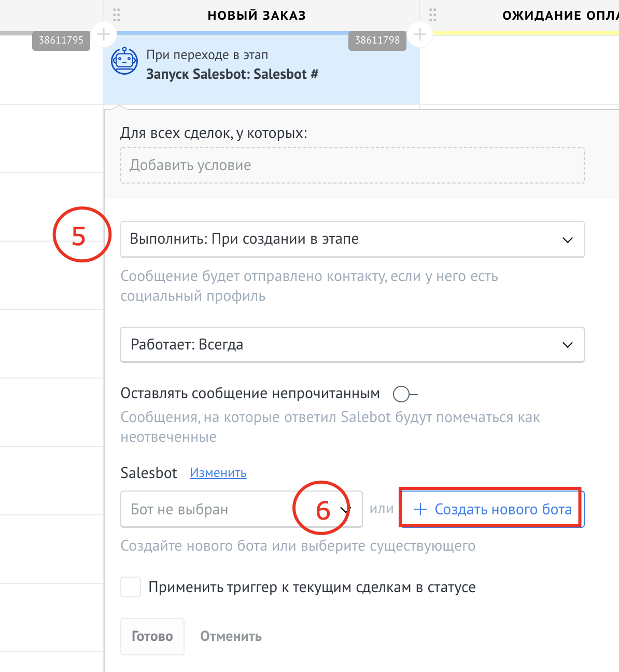
Task: Check Применить триггер к текущим сделкам box
Action: 131,587
